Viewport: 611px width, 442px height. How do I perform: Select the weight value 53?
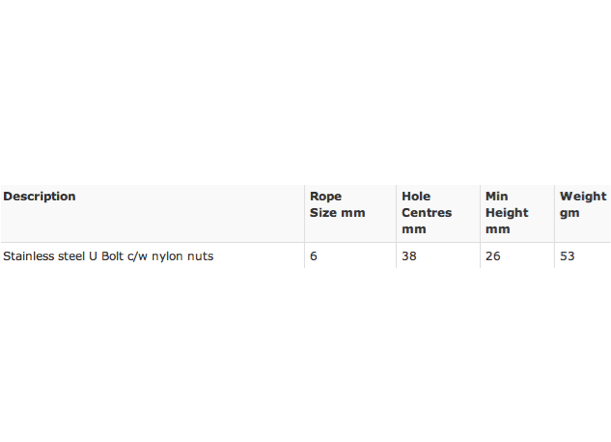(x=567, y=256)
